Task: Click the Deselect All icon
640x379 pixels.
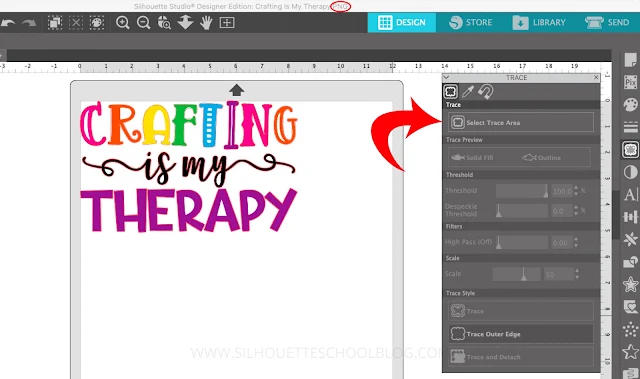Action: (x=76, y=22)
